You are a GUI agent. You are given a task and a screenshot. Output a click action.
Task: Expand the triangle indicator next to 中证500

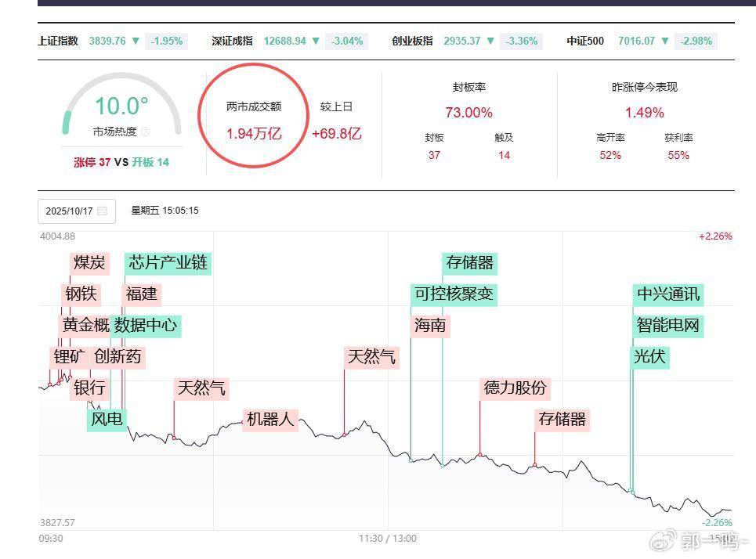[x=664, y=40]
